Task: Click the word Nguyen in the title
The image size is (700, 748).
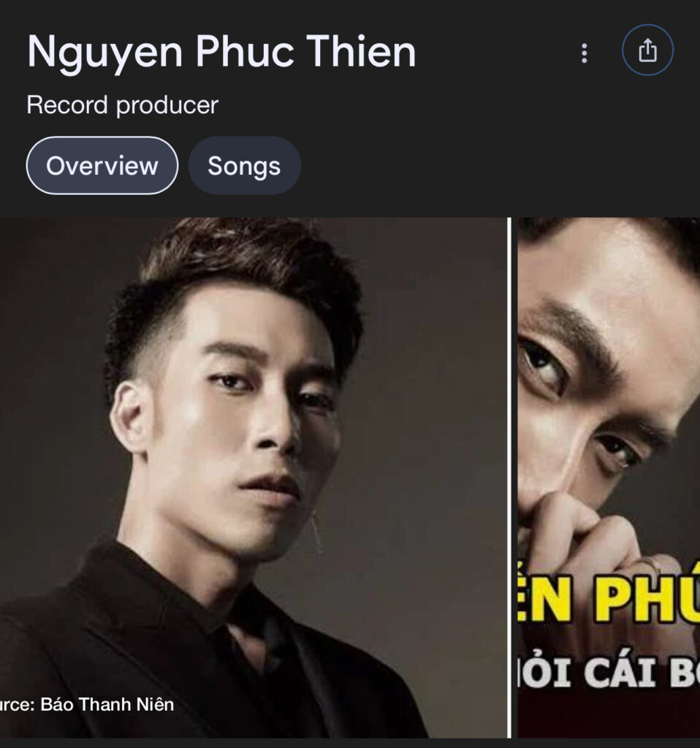Action: pyautogui.click(x=105, y=53)
